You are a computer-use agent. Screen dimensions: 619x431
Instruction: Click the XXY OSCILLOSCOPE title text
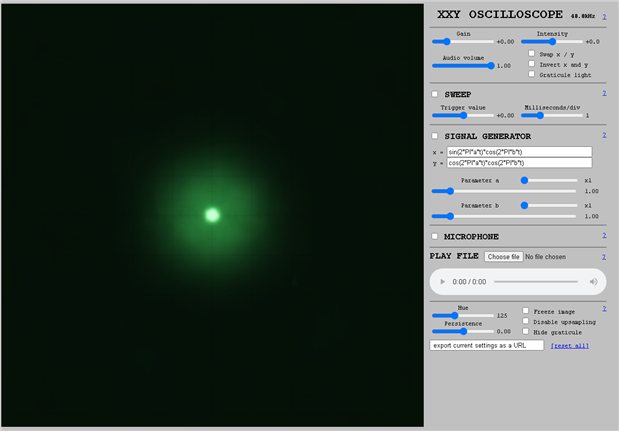pos(500,15)
